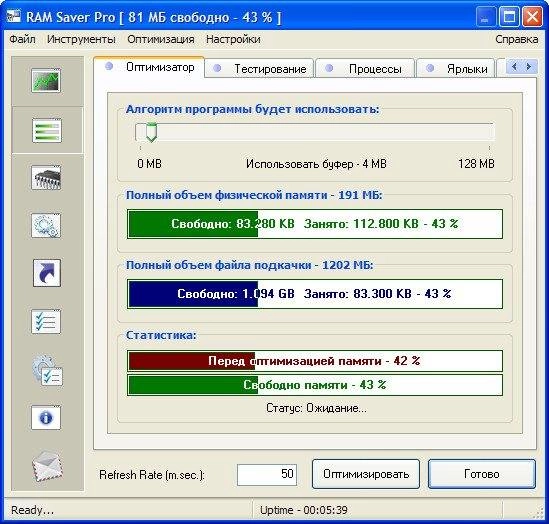This screenshot has width=549, height=524.
Task: Minimize the RAM Saver Pro window
Action: (x=485, y=17)
